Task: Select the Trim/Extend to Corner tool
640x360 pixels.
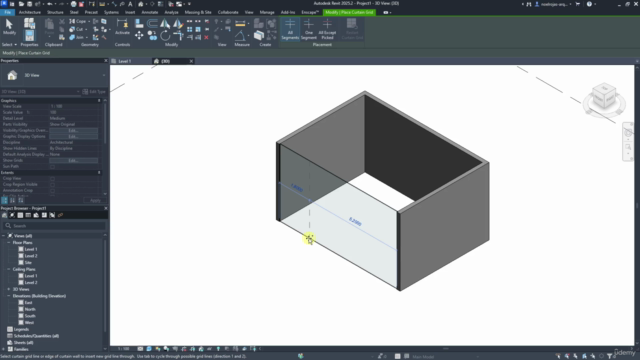Action: tap(178, 36)
